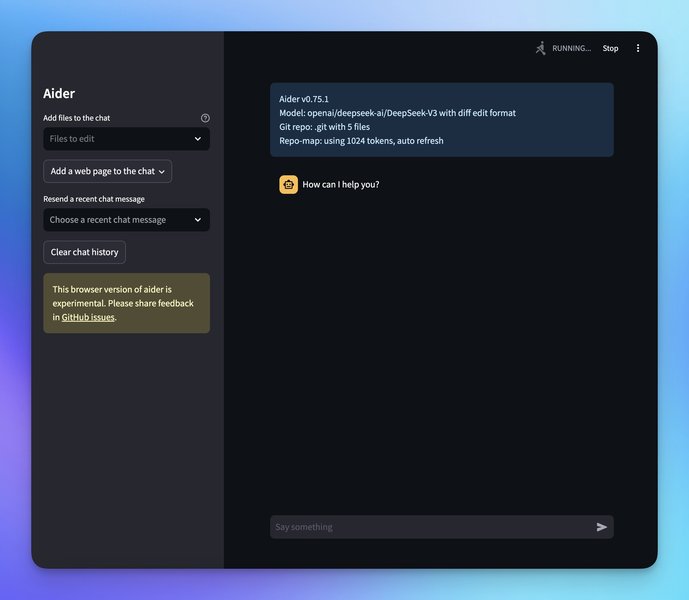This screenshot has width=689, height=600.
Task: Click the chevron in Files to edit
Action: coord(198,139)
